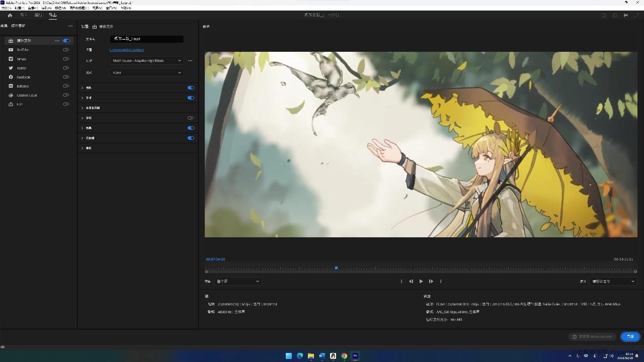Open the 窗口 menu
Screen dimensions: 644x362
[111, 8]
